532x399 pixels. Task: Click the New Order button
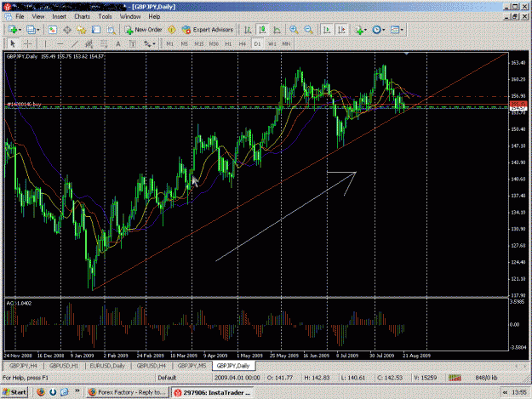[144, 30]
